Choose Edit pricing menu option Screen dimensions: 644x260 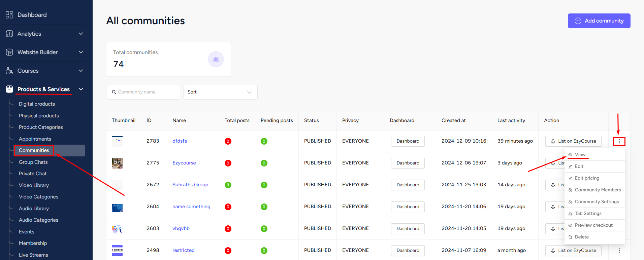(594, 178)
